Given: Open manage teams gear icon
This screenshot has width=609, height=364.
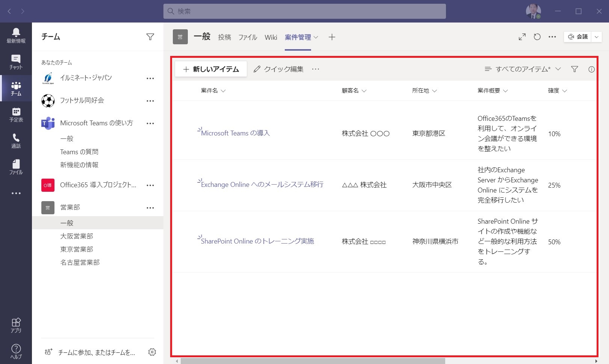Looking at the screenshot, I should (152, 352).
